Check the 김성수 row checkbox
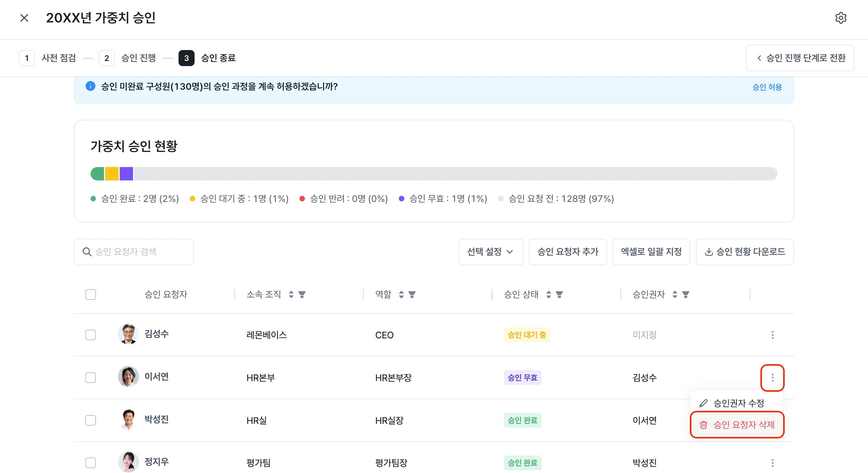Screen dimensions: 868x473 91,335
